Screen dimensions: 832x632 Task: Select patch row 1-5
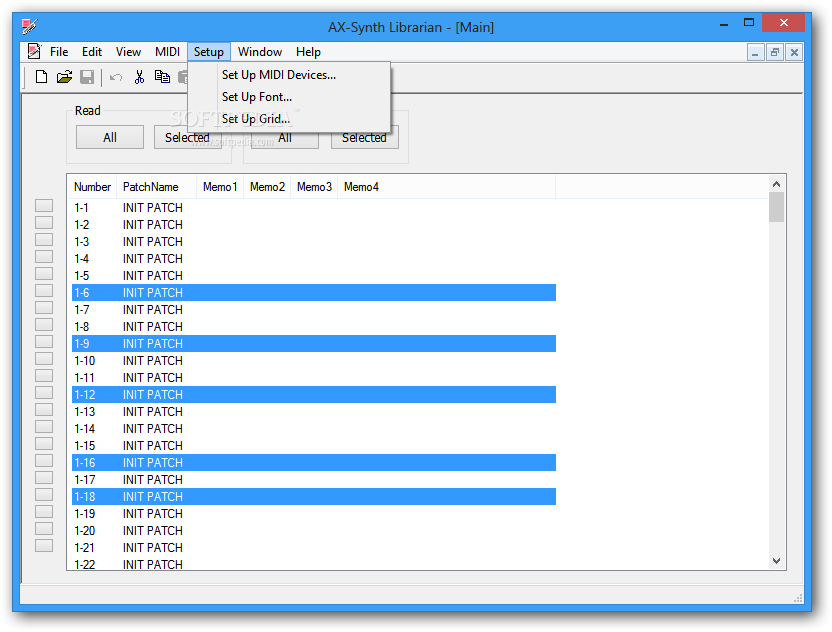[x=314, y=275]
